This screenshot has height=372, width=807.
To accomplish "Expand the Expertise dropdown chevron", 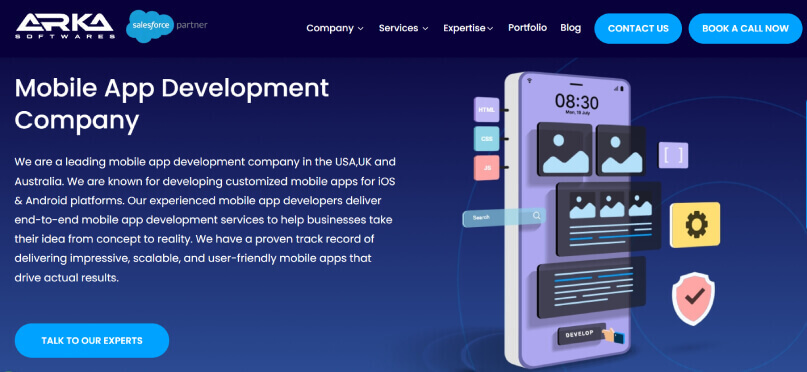I will (x=490, y=29).
